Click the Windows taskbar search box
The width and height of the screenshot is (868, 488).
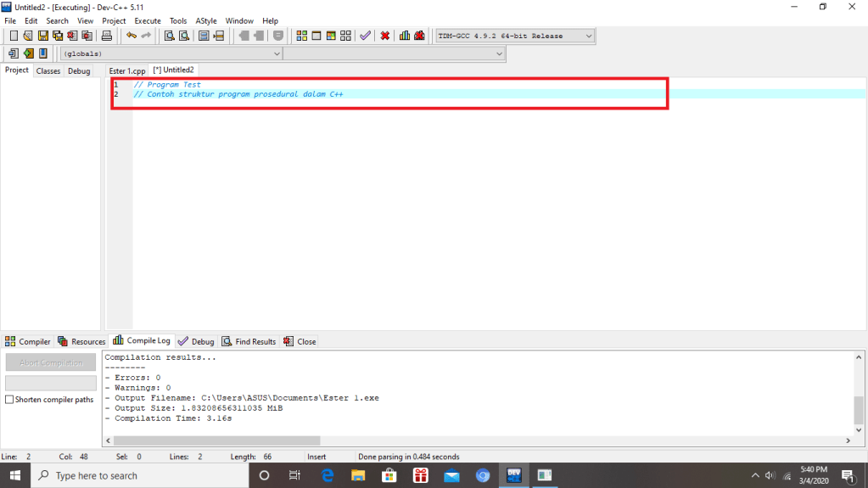point(140,475)
